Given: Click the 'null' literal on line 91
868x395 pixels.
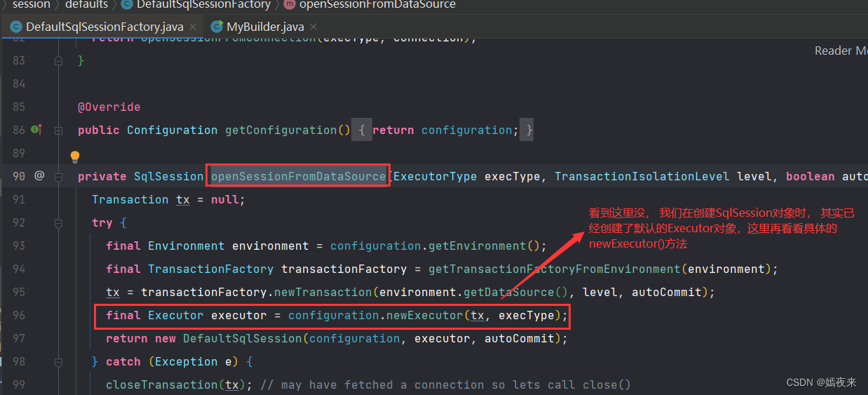Looking at the screenshot, I should [x=225, y=199].
